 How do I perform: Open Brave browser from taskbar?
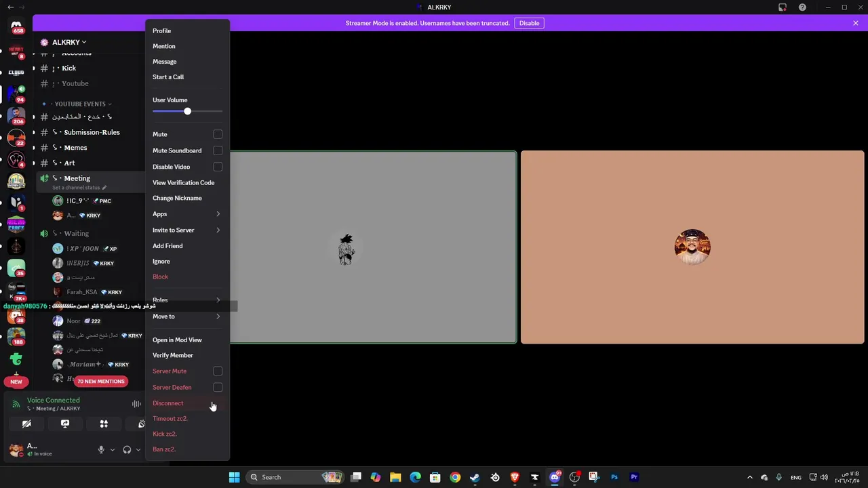[x=515, y=477]
